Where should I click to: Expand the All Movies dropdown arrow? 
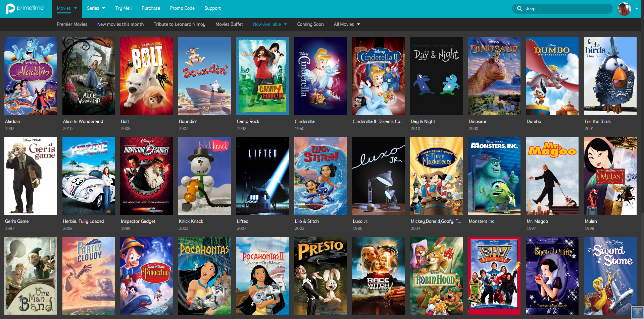[x=358, y=24]
